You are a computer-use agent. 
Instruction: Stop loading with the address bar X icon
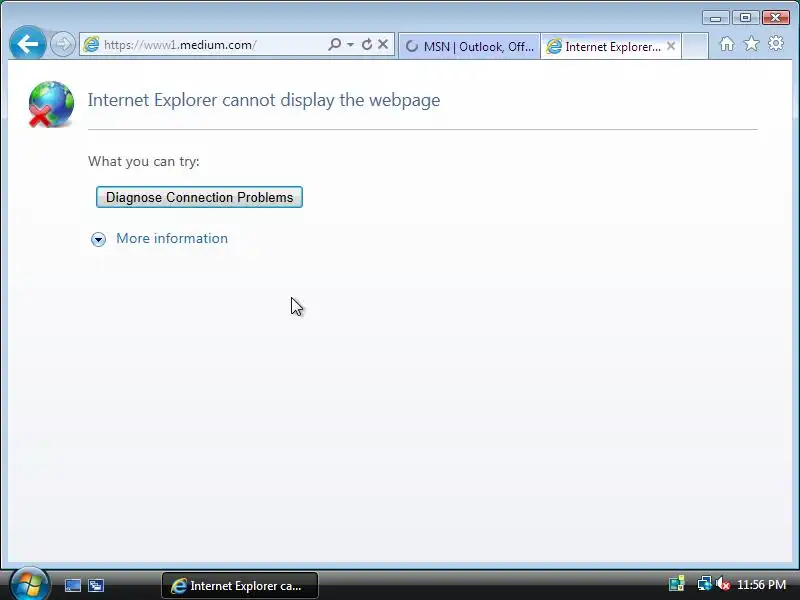click(383, 44)
